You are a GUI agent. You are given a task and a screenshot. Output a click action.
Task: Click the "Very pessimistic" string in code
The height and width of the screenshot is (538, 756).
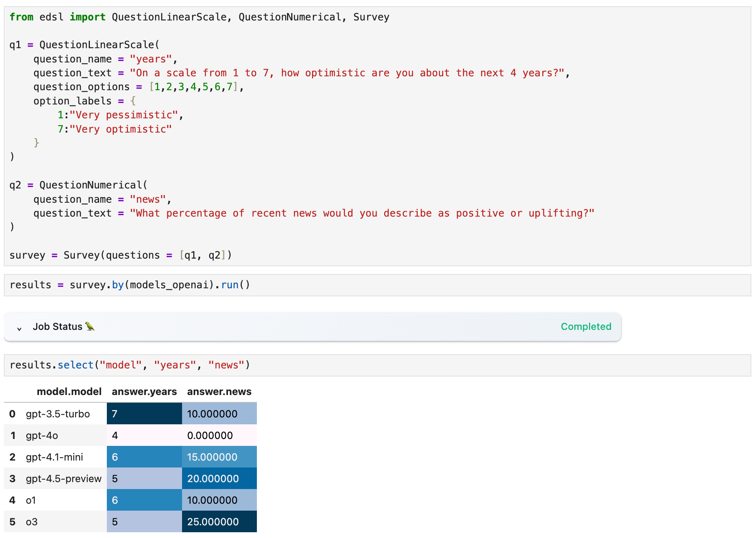123,115
